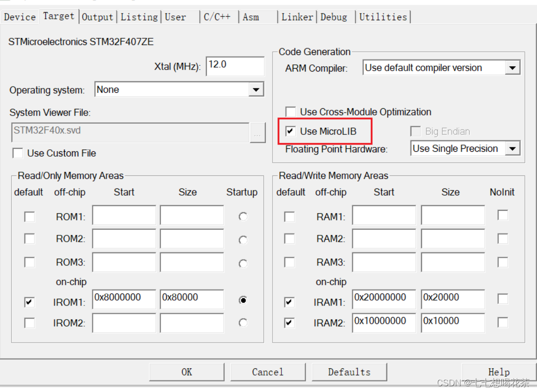Check the RAM1 default checkbox
The image size is (537, 392).
coord(290,217)
